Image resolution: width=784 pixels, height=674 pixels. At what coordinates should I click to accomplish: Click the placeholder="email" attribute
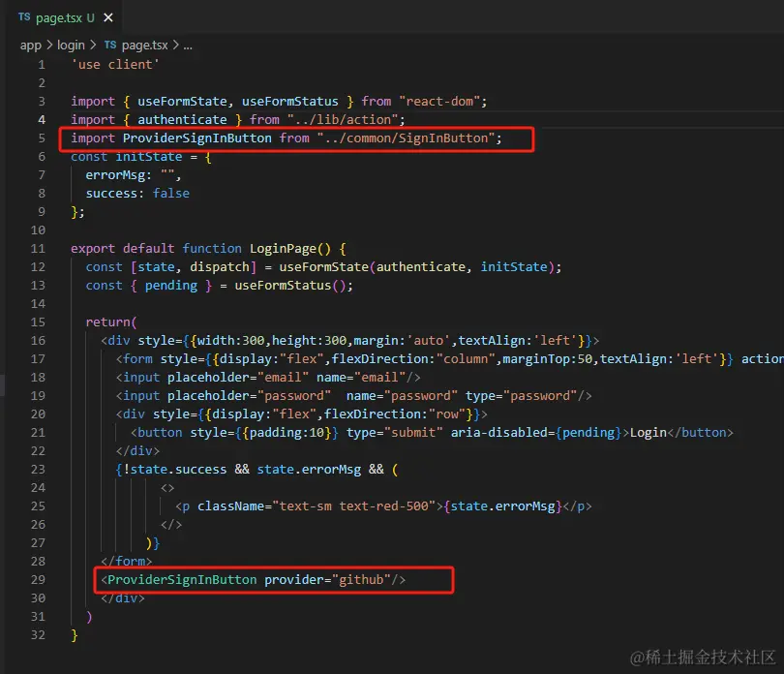pyautogui.click(x=238, y=378)
